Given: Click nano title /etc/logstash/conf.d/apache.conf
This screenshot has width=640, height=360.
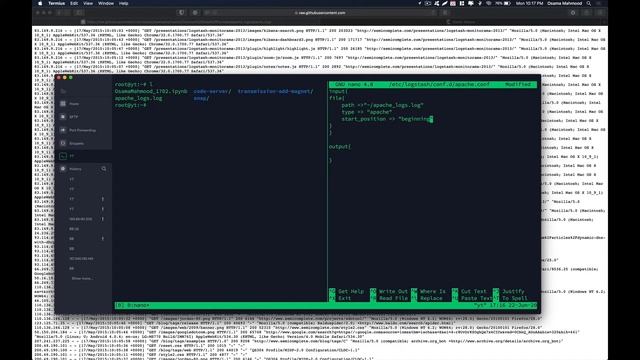Looking at the screenshot, I should [x=439, y=84].
